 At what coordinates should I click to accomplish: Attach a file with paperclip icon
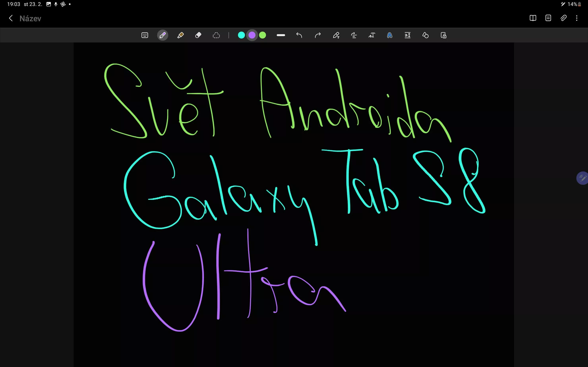(x=564, y=18)
